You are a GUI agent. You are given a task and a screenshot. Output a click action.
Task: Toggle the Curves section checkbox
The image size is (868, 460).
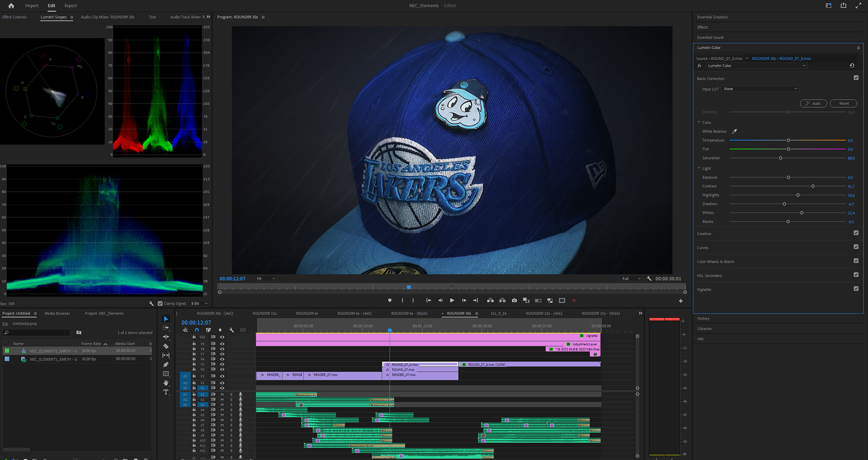coord(856,247)
